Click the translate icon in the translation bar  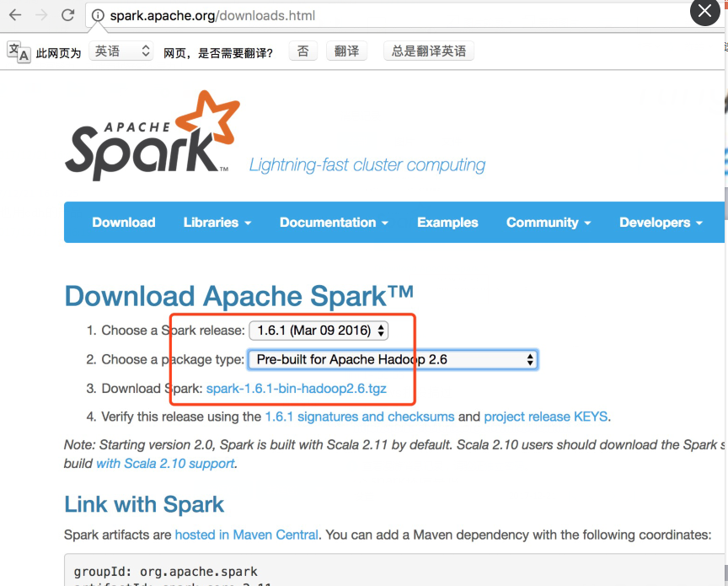(x=19, y=51)
